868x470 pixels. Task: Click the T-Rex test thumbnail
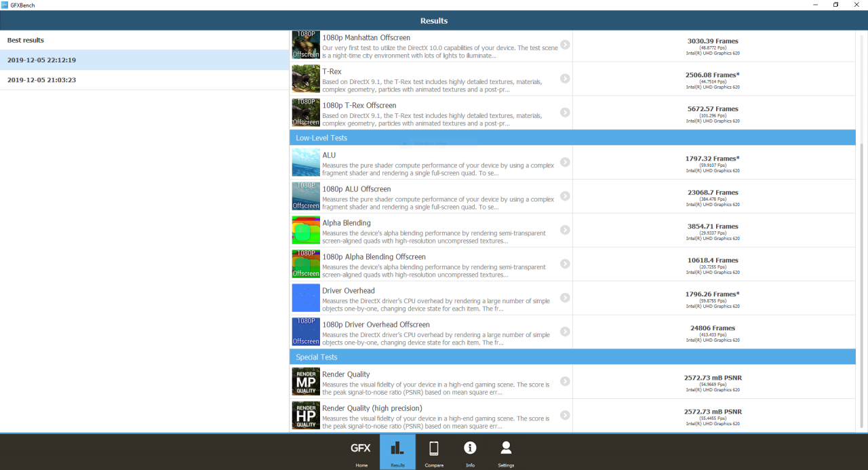(x=306, y=79)
